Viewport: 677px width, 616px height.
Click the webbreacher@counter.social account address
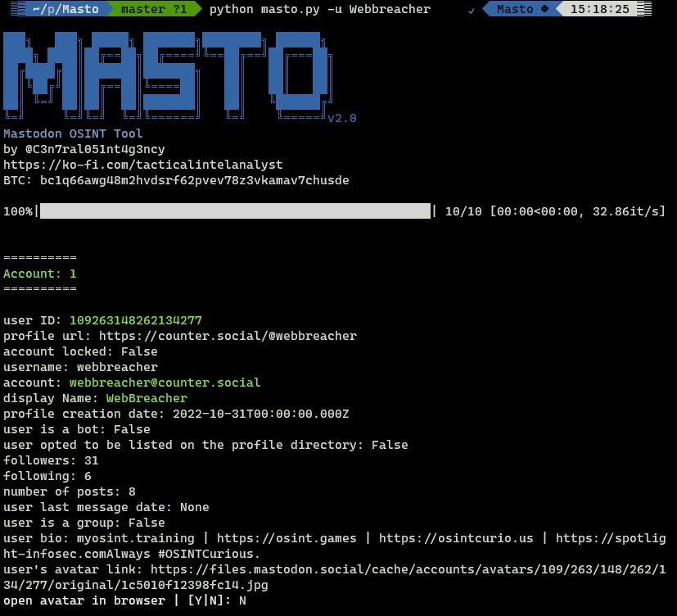tap(165, 383)
